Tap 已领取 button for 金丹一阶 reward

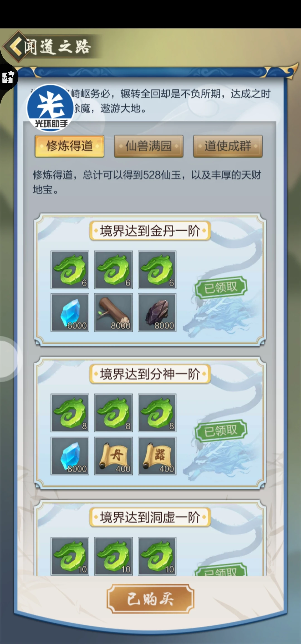(221, 287)
